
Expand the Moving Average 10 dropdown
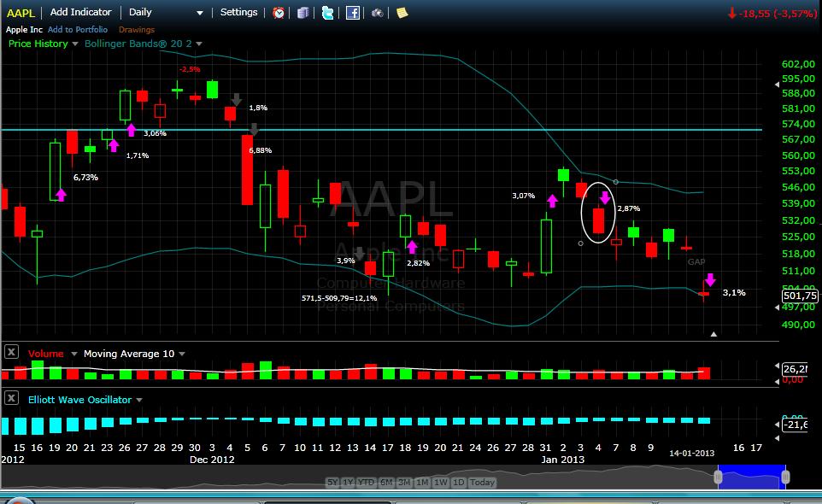pyautogui.click(x=182, y=355)
